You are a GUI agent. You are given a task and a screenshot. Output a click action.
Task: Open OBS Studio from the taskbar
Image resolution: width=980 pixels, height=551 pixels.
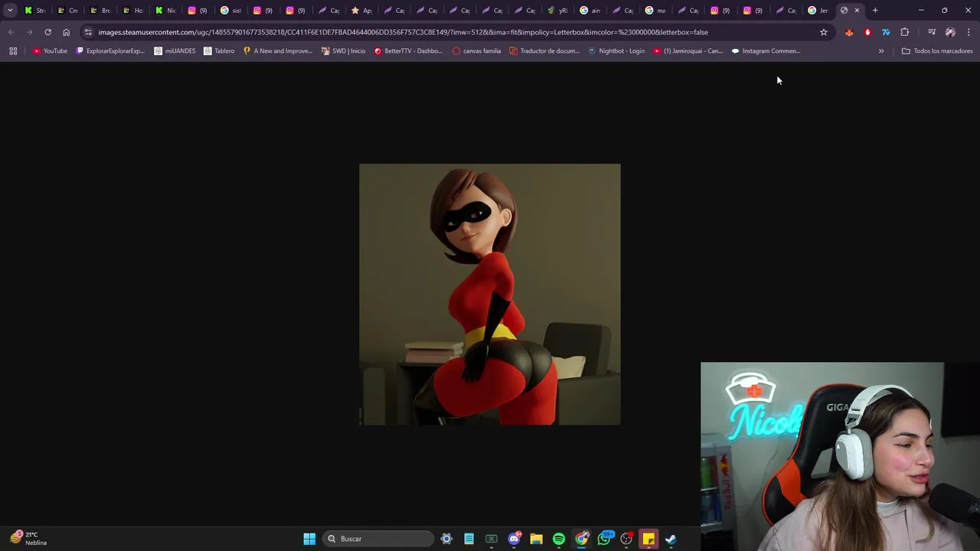[626, 539]
